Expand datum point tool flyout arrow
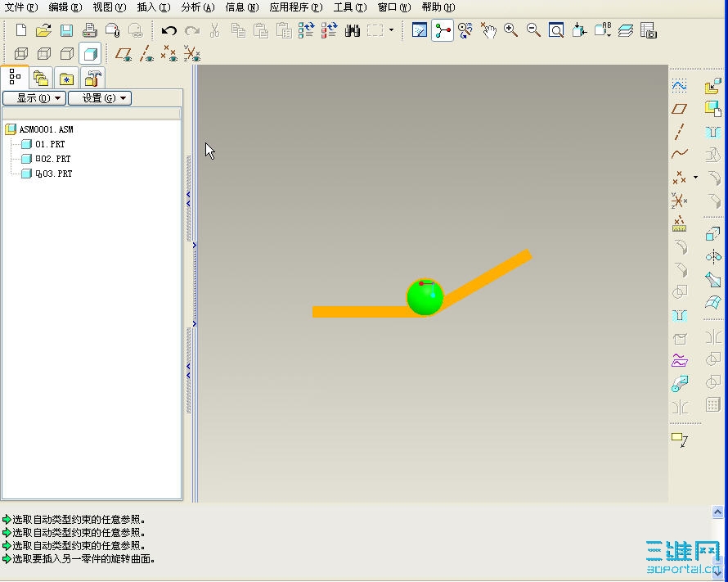This screenshot has width=728, height=582. pyautogui.click(x=695, y=177)
